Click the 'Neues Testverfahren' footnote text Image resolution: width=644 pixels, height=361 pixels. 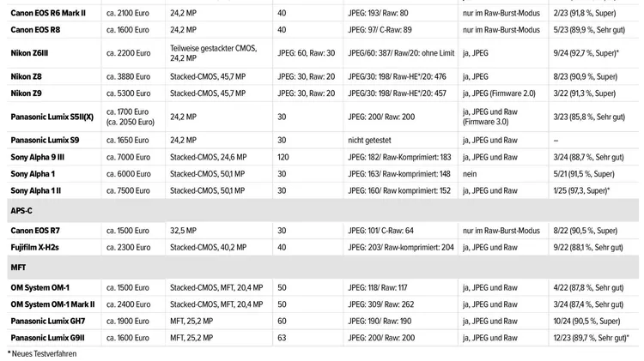tap(42, 353)
